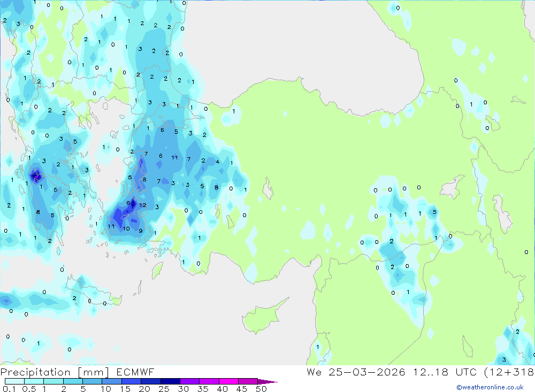Pick the 15 to 20 mm legend swatch
The height and width of the screenshot is (392, 535).
pos(131,381)
